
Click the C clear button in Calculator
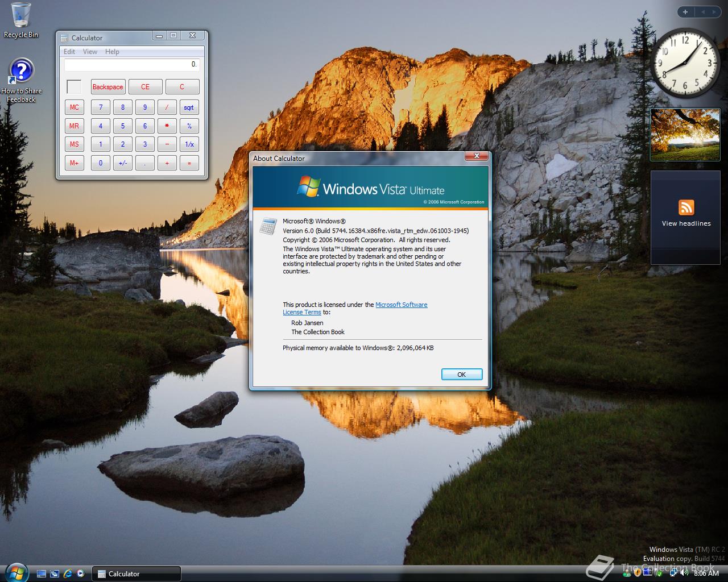[182, 87]
